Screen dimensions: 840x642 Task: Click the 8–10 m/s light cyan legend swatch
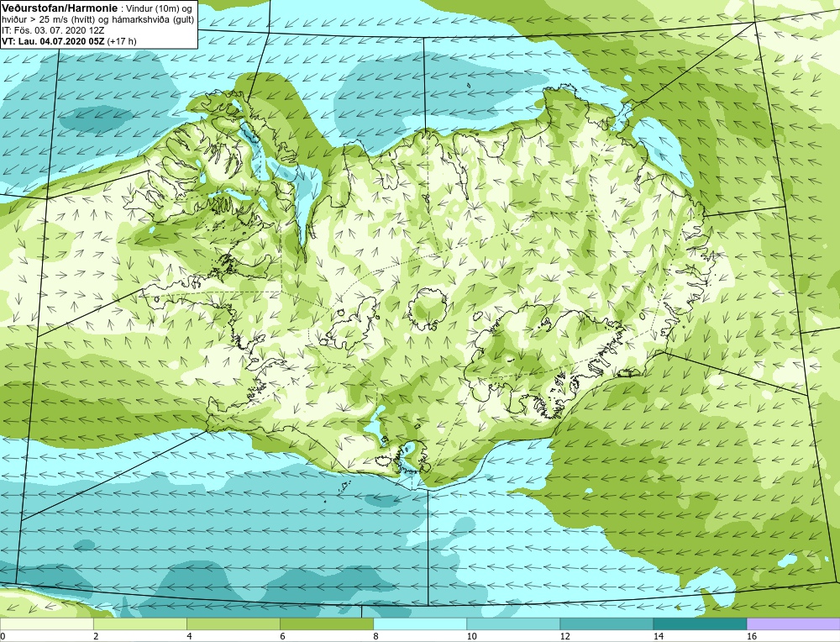point(420,624)
